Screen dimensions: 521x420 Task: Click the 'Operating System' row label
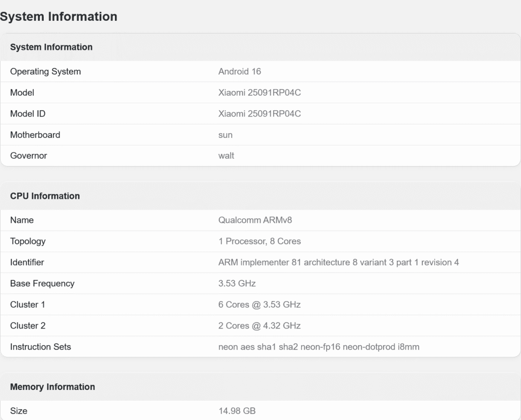(45, 71)
